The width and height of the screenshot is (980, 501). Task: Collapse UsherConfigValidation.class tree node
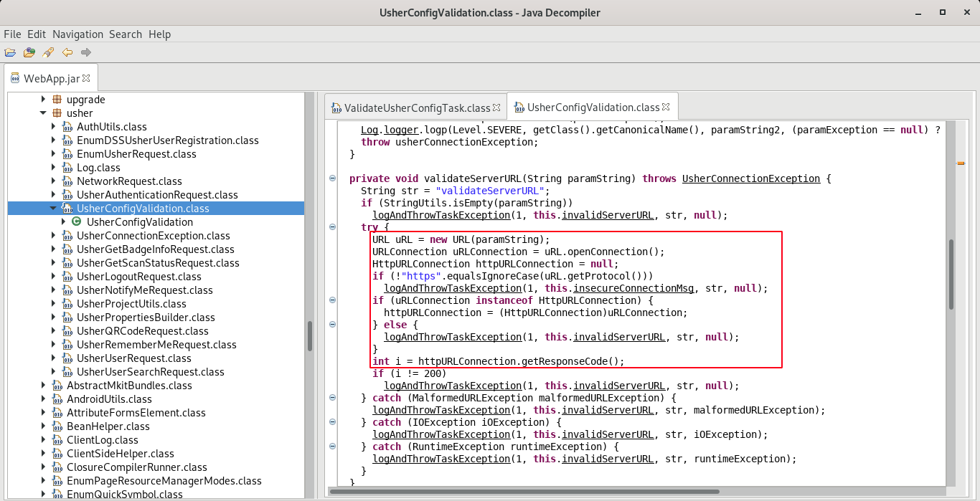53,209
